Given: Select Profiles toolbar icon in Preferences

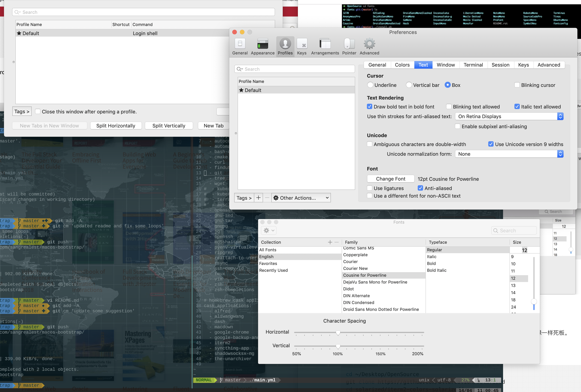Looking at the screenshot, I should pos(285,46).
